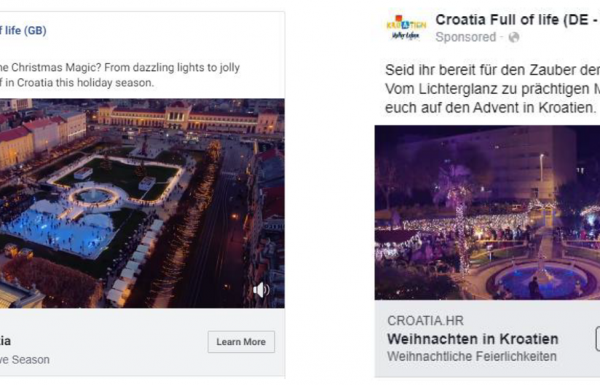
Task: Open the German ad's night fountain image
Action: [487, 212]
